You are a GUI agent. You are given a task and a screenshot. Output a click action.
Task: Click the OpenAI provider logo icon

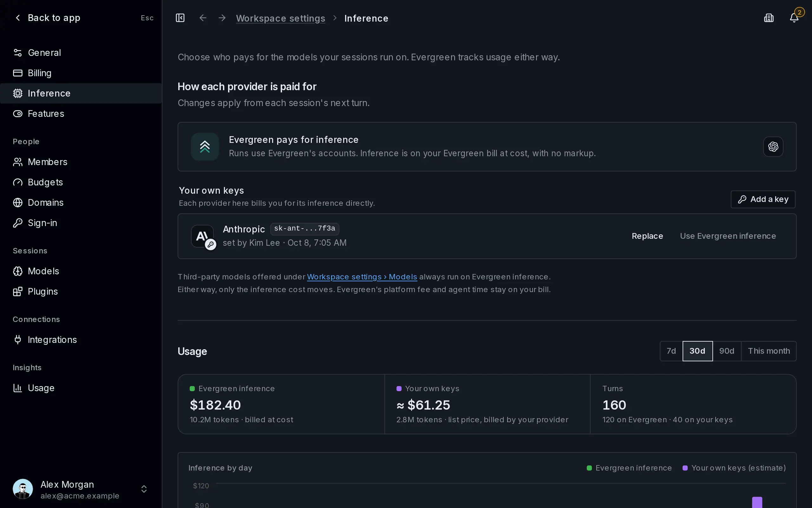773,146
